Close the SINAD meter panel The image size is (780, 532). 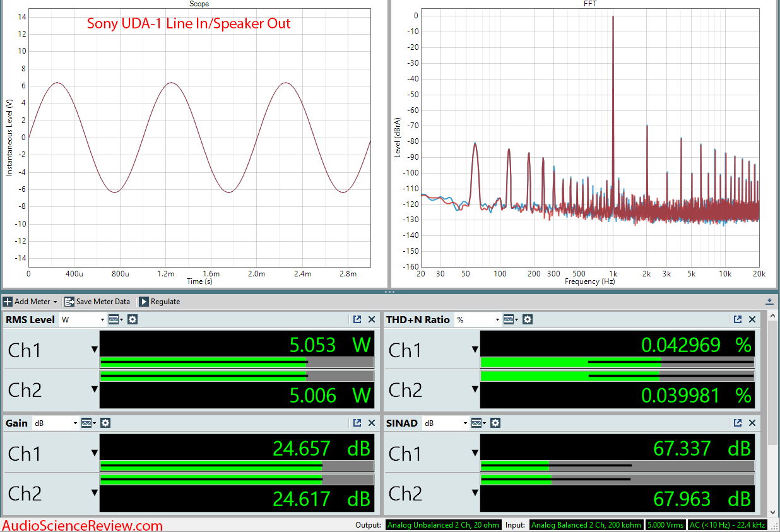tap(752, 423)
